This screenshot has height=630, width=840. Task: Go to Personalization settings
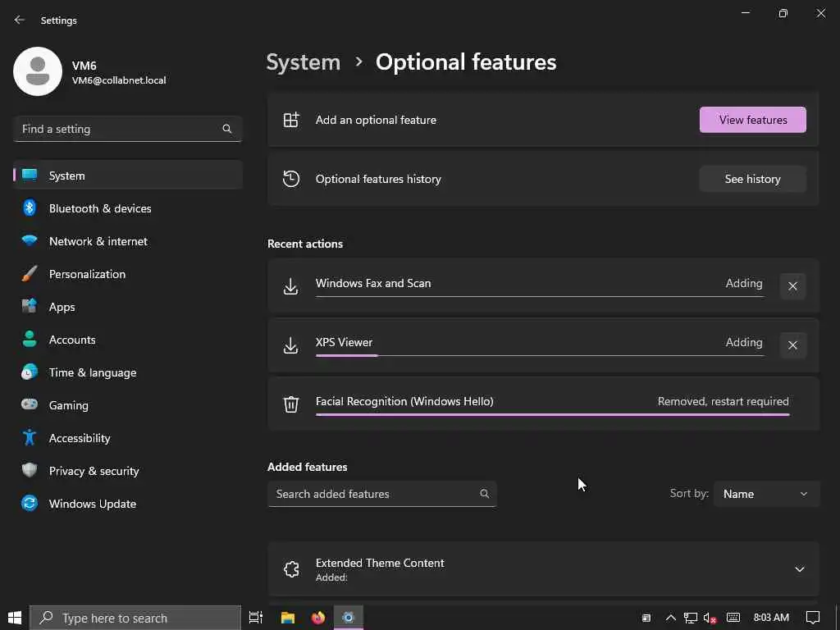(x=87, y=274)
